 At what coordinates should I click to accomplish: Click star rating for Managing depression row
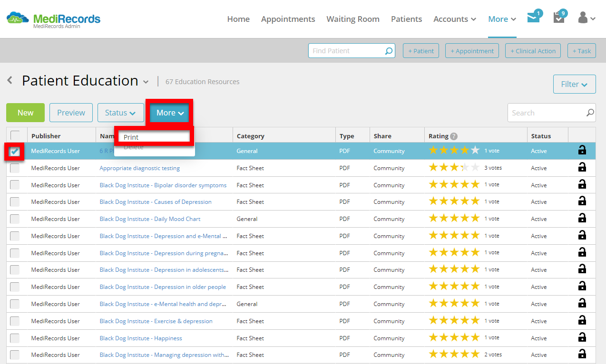[454, 354]
